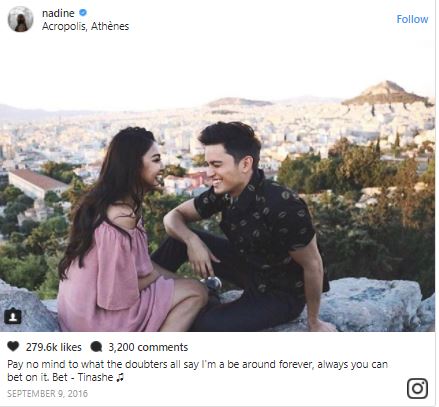View the 279.6k likes count
Viewport: 439px width, 407px height.
[x=54, y=347]
